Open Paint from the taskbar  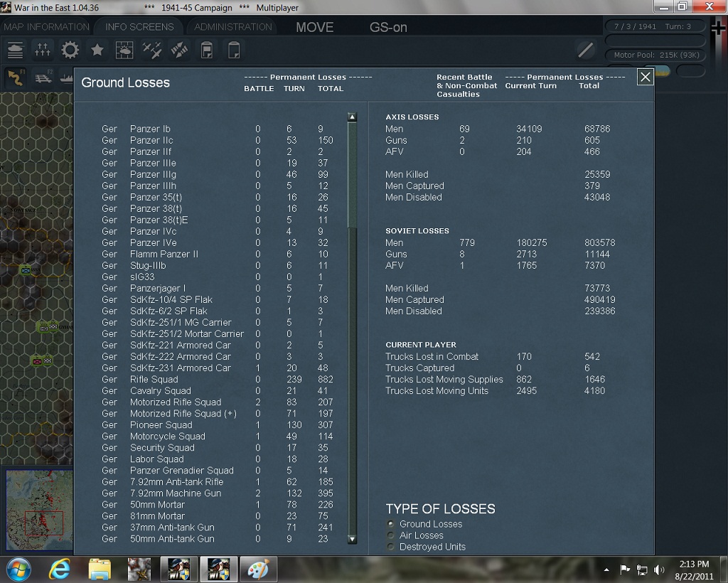coord(258,569)
